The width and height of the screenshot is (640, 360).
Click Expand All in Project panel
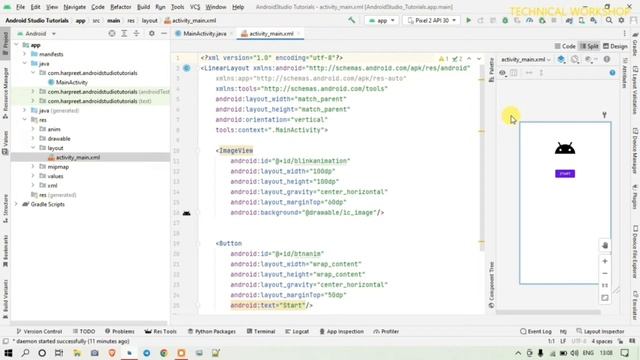124,33
